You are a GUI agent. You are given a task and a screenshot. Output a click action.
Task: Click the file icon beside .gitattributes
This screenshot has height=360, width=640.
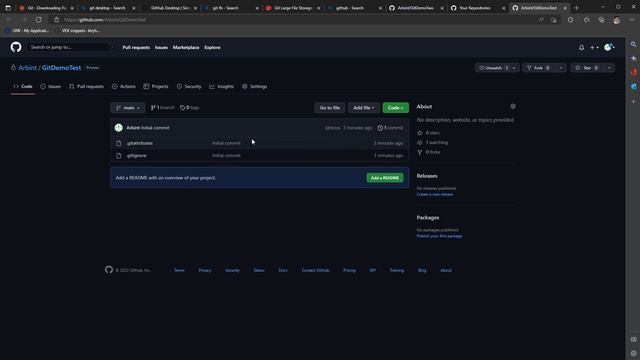[119, 143]
